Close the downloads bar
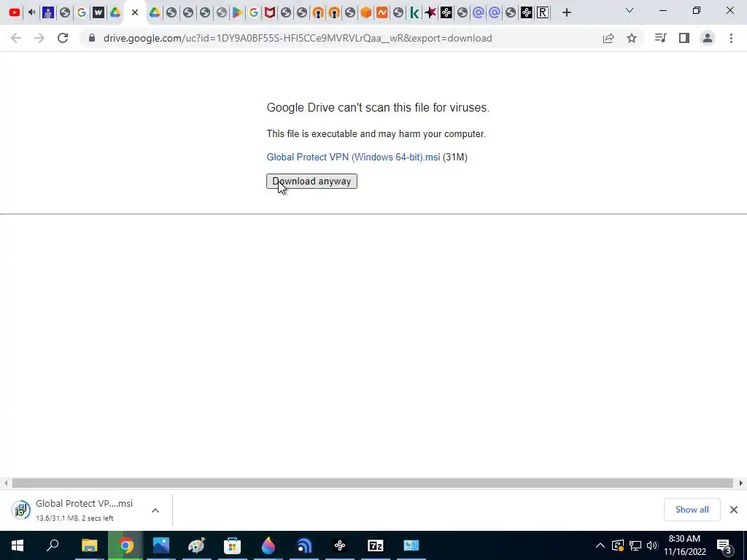This screenshot has height=560, width=747. [x=734, y=510]
